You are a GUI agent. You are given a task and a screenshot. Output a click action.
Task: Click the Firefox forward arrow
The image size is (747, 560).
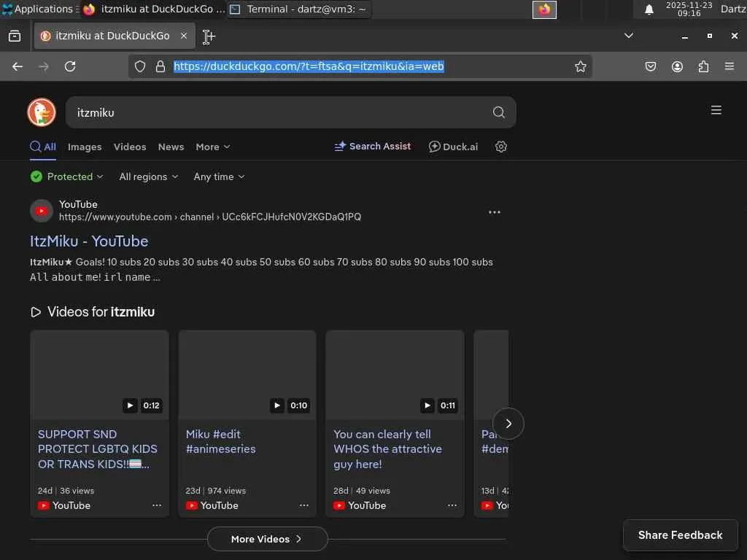pos(43,66)
